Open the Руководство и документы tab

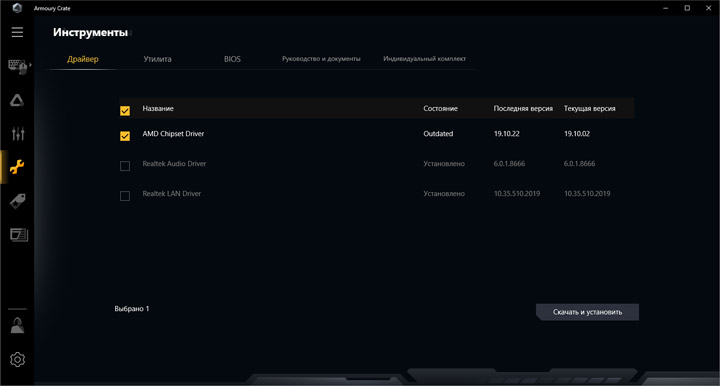[x=321, y=59]
